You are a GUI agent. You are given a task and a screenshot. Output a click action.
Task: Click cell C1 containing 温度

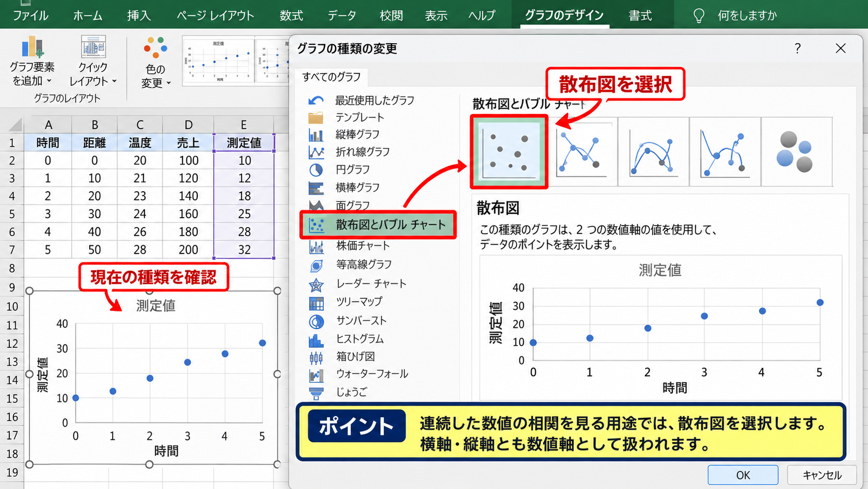coord(140,142)
